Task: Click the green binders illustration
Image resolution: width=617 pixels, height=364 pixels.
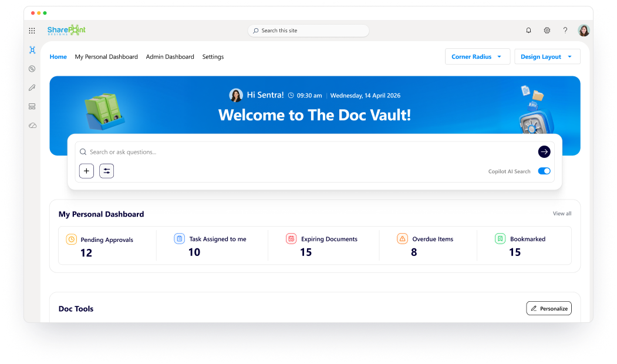Action: pyautogui.click(x=104, y=112)
